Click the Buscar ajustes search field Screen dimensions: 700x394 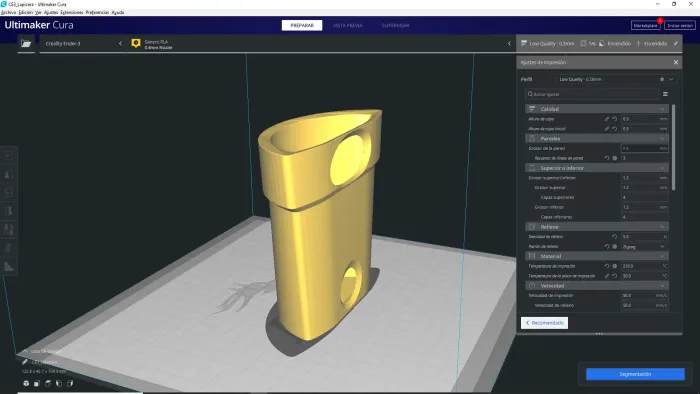pos(592,94)
